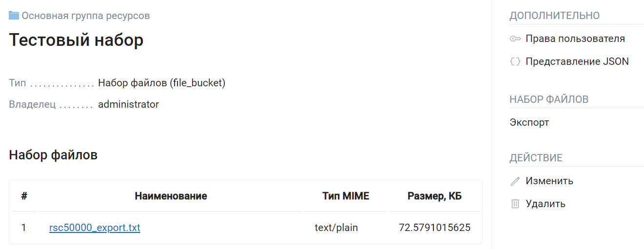Image resolution: width=644 pixels, height=249 pixels.
Task: Click the Размер, КБ column header
Action: [x=435, y=196]
